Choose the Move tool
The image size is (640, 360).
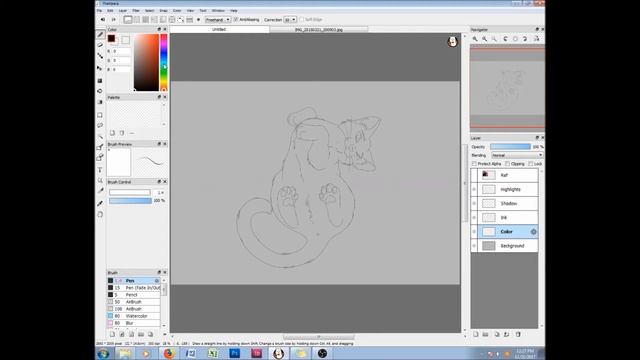point(100,68)
